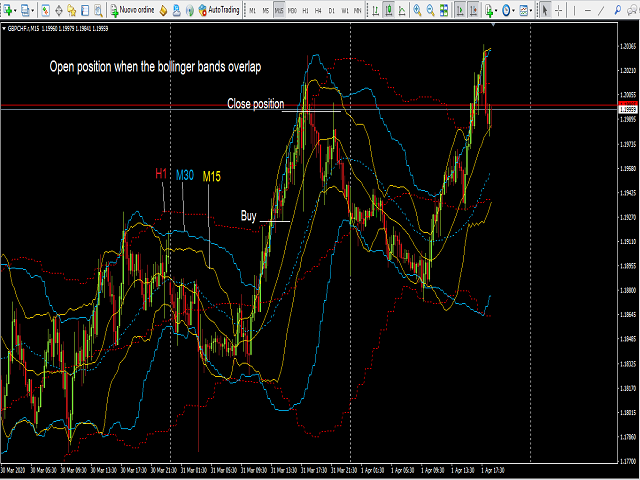Select the crosshair tool
The width and height of the screenshot is (640, 480).
559,10
